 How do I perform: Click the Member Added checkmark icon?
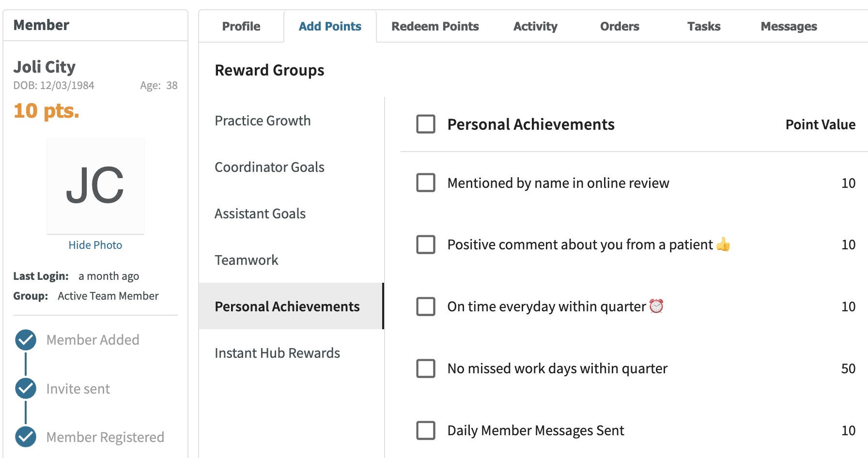(26, 340)
